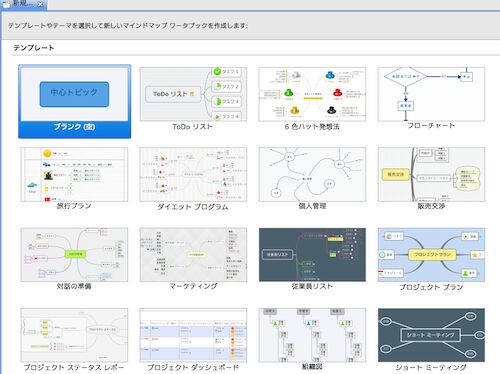Screen dimensions: 500x374
Task: Open the プロジェクト ダッシュボード template
Action: point(193,335)
